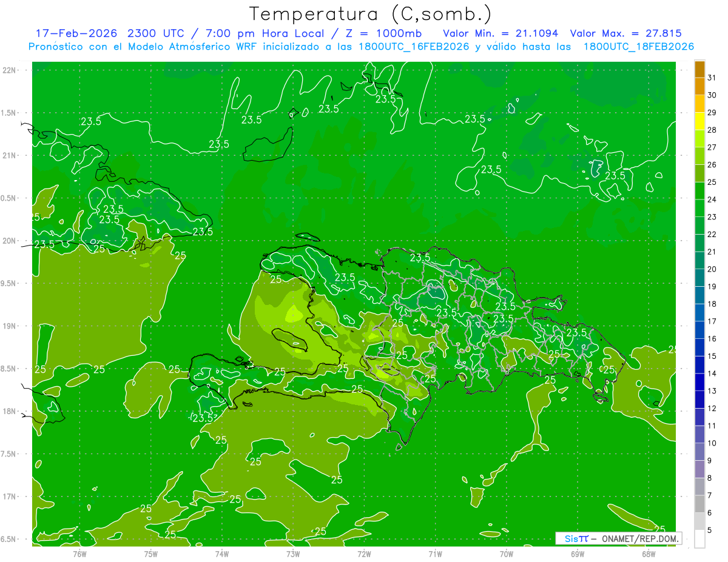Click the "20N" latitude axis label
The height and width of the screenshot is (562, 728).
[9, 241]
